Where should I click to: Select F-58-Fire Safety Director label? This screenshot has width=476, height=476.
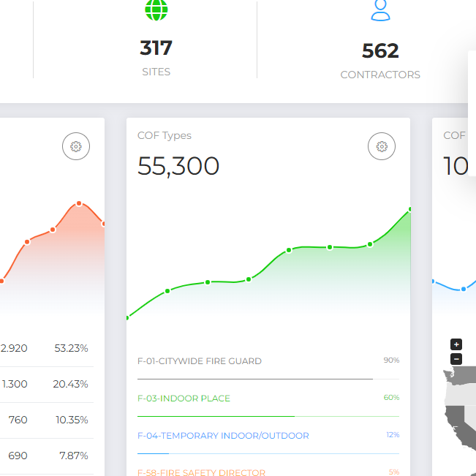201,472
